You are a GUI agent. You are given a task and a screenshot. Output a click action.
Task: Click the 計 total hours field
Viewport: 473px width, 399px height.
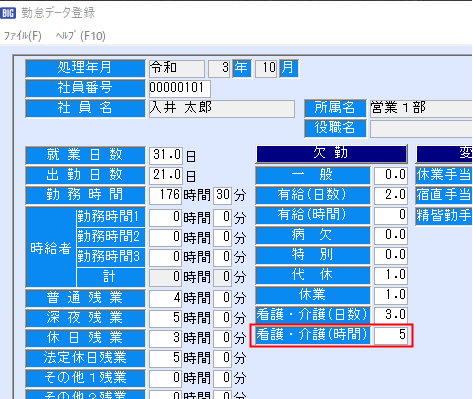tap(165, 277)
